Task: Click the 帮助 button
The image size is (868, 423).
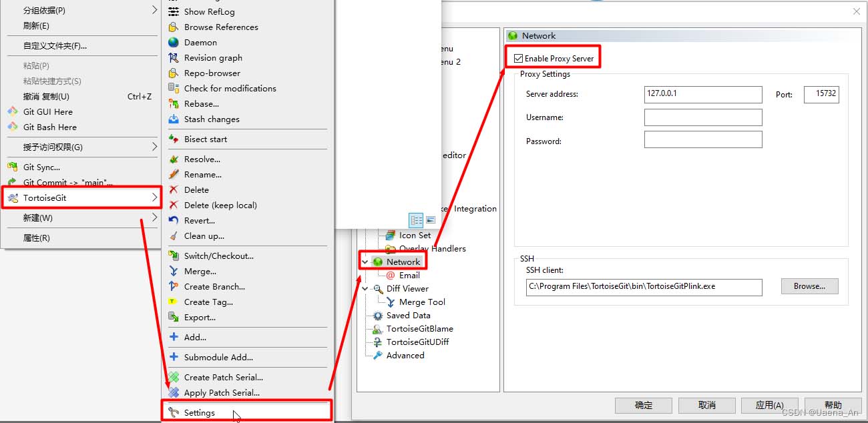Action: (833, 405)
